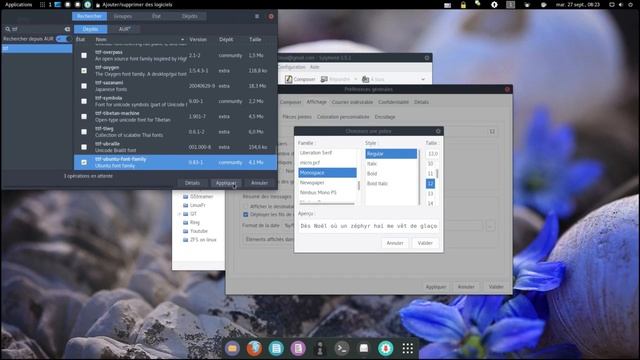This screenshot has width=640, height=360.
Task: Click the Composer pencil icon in Sylpheed
Action: 289,79
